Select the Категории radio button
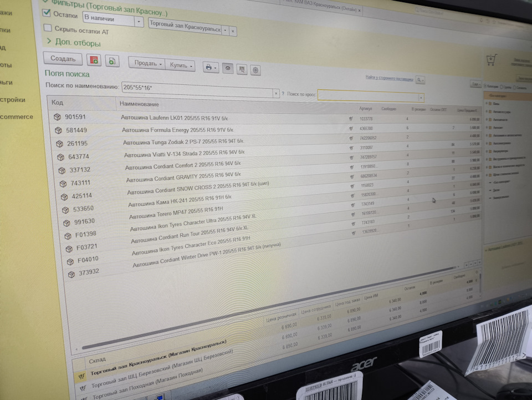 point(485,86)
